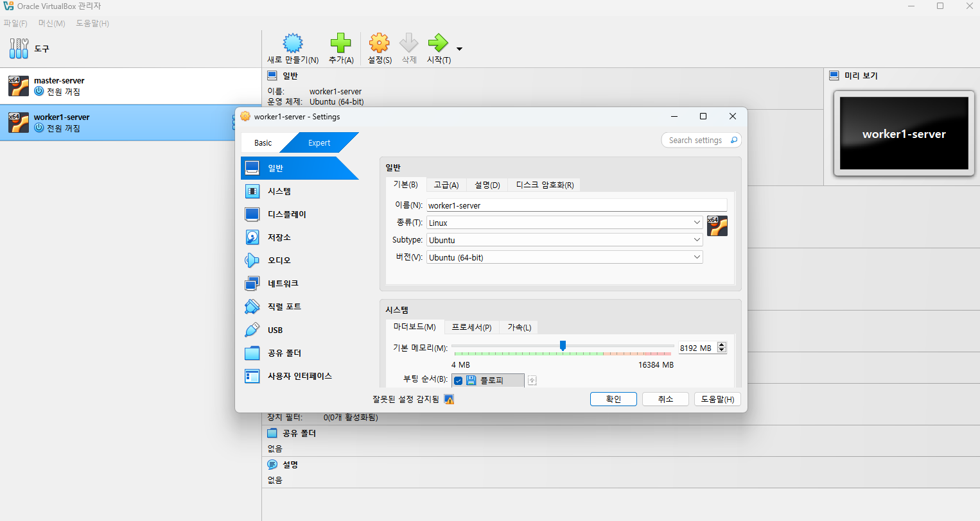
Task: Click the Cancel (취소) button
Action: tap(665, 399)
